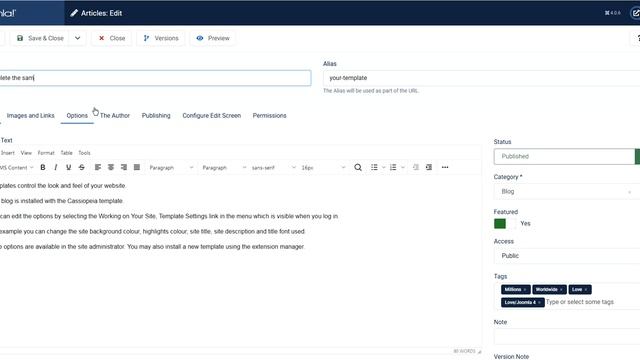This screenshot has width=640, height=360.
Task: Click the article title input field
Action: 155,78
